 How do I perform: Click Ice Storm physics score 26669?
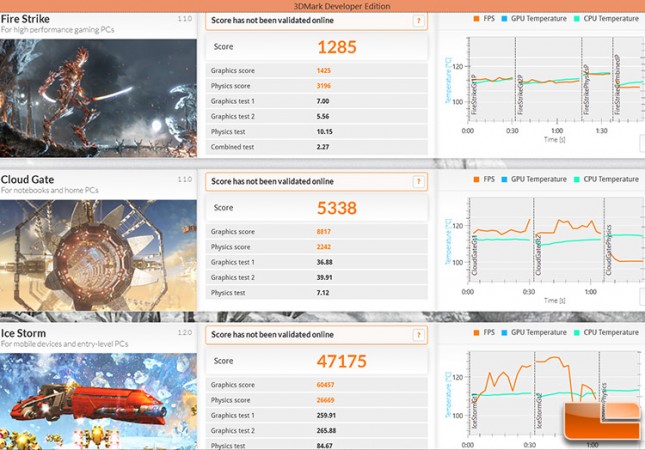(325, 400)
